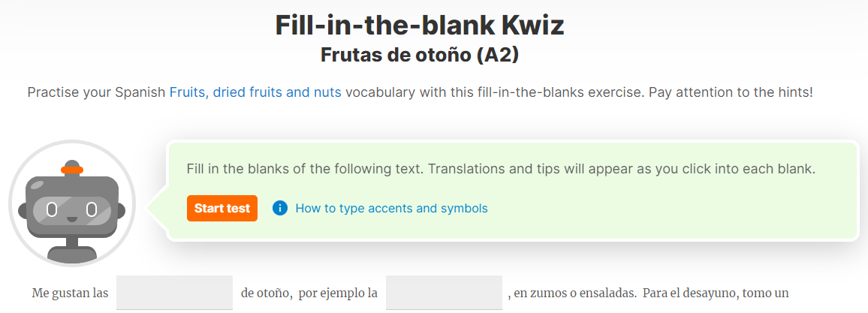Click the robot's orange antenna band
Screen dimensions: 868x313
(72, 169)
